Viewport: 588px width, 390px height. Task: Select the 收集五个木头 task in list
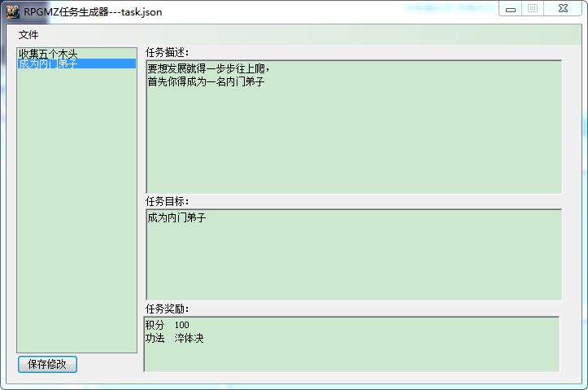click(76, 54)
